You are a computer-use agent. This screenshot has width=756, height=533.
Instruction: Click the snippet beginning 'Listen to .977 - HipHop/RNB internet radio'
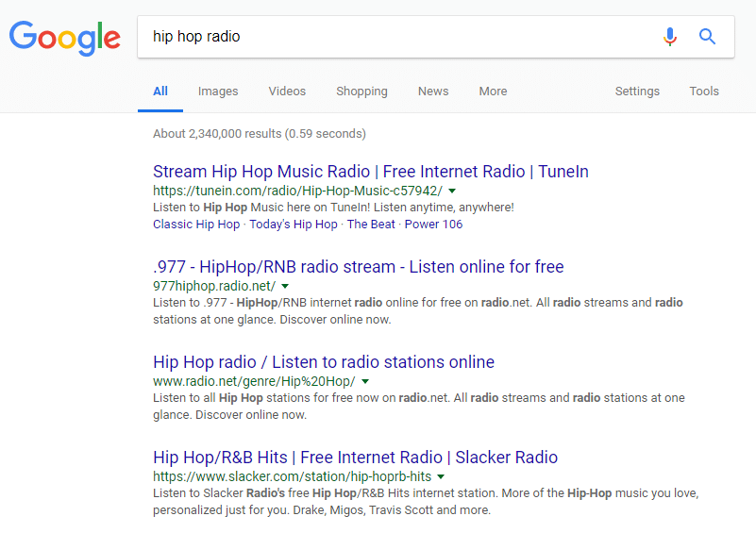tap(418, 310)
